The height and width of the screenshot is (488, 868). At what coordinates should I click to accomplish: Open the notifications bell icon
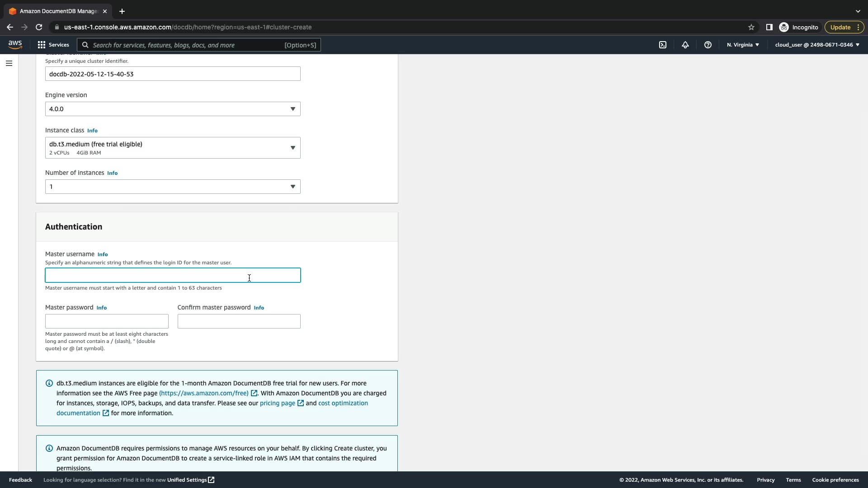(x=685, y=45)
